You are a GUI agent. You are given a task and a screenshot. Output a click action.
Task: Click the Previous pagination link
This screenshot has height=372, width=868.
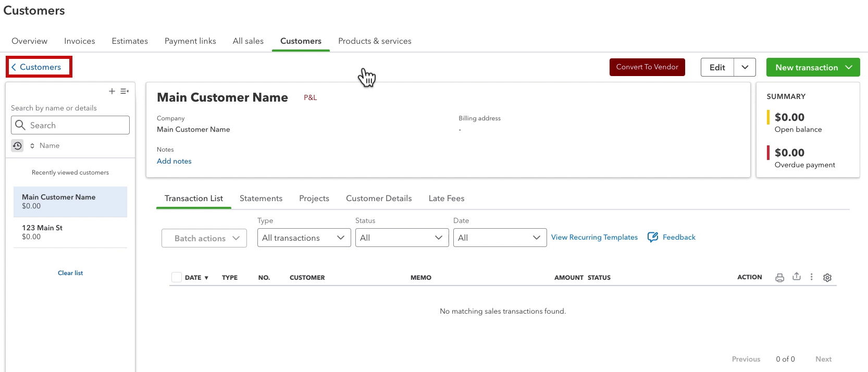(x=746, y=359)
